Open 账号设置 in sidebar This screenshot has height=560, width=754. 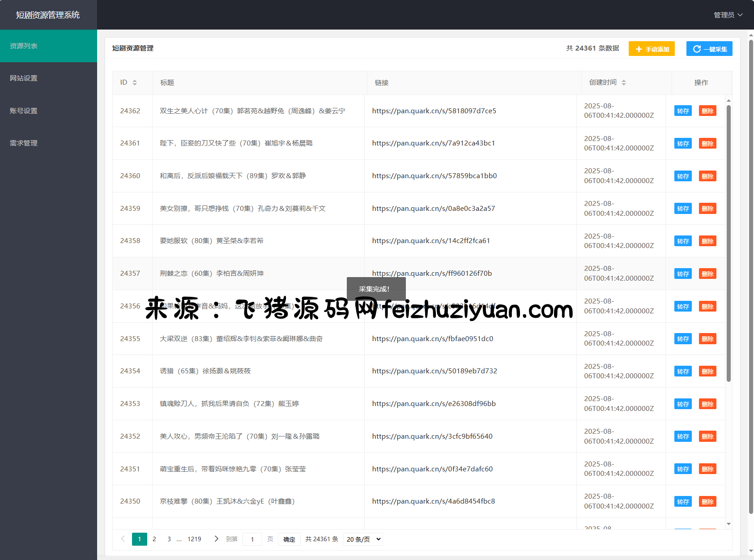(x=24, y=111)
